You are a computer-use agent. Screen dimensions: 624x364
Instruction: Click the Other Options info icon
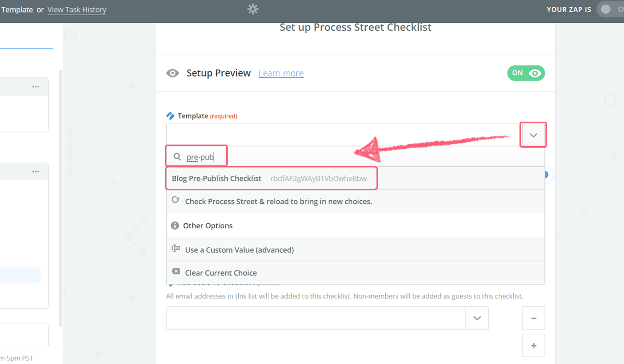pyautogui.click(x=175, y=226)
